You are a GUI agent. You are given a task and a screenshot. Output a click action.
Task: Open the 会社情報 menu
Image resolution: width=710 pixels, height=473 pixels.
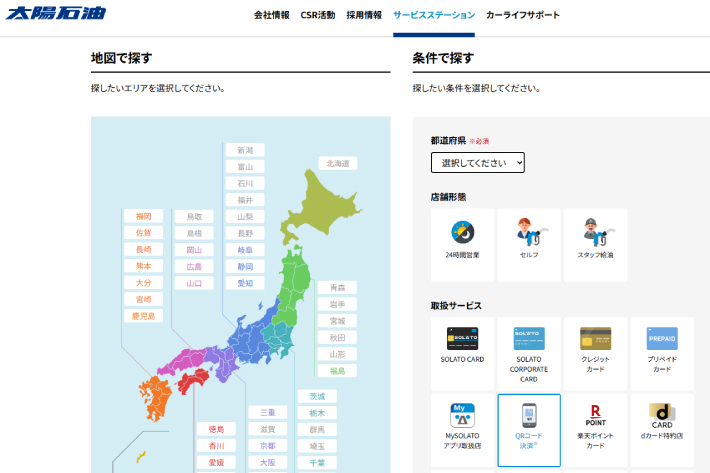click(x=272, y=15)
